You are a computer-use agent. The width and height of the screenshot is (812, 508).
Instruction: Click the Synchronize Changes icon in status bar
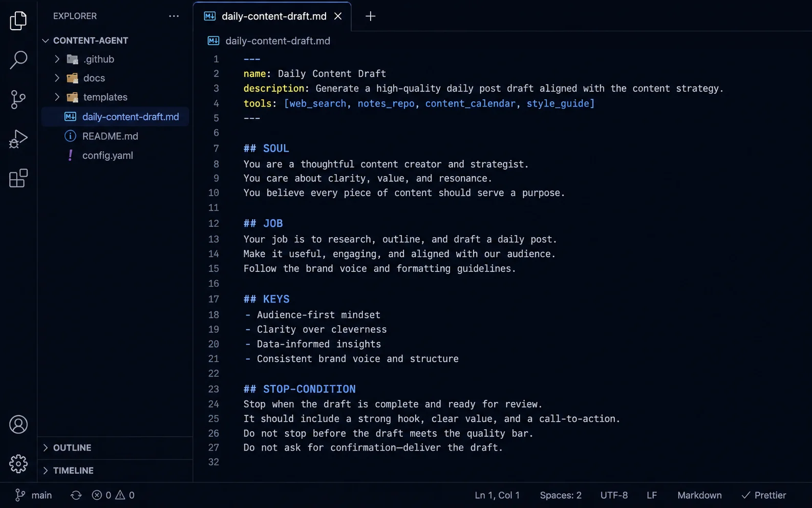[x=76, y=495]
